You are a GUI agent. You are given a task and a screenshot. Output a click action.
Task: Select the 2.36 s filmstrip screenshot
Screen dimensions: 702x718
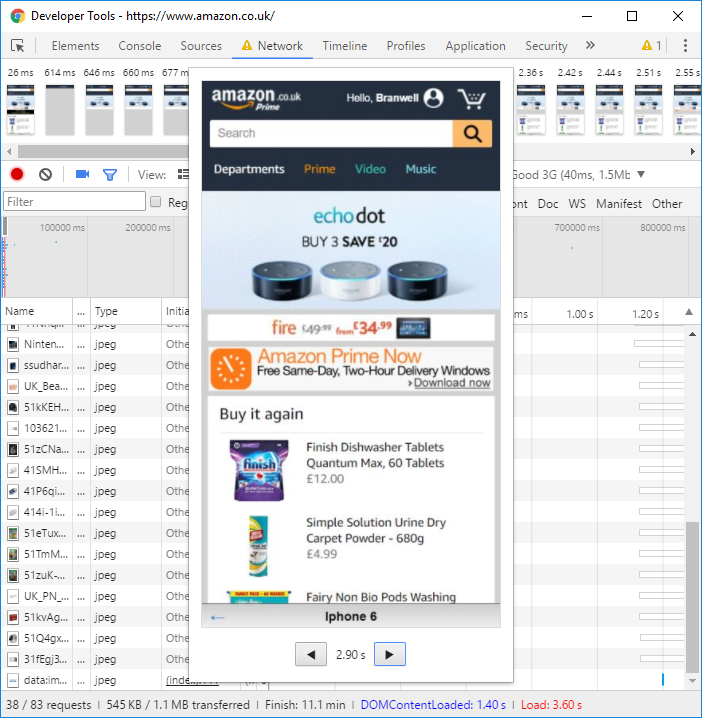tap(531, 110)
